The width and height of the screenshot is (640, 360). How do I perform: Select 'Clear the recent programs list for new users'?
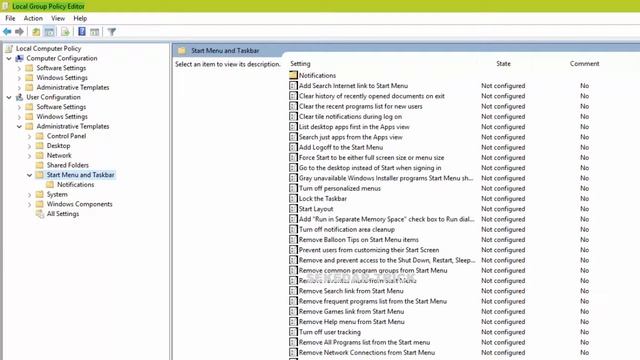(x=361, y=106)
